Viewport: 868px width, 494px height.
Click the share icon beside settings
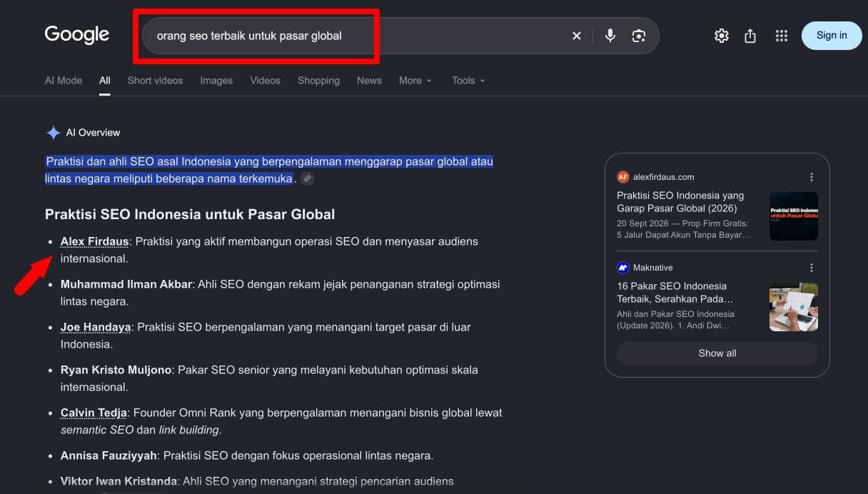pos(750,36)
